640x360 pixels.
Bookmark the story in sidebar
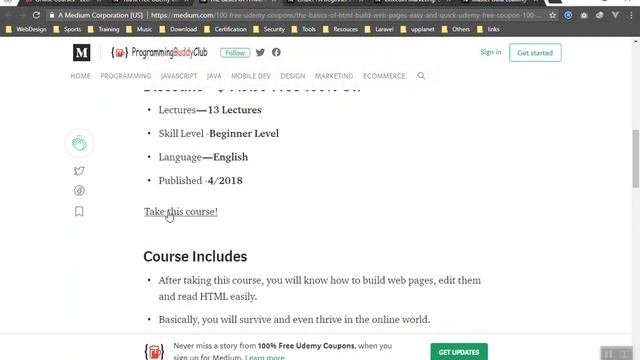79,211
